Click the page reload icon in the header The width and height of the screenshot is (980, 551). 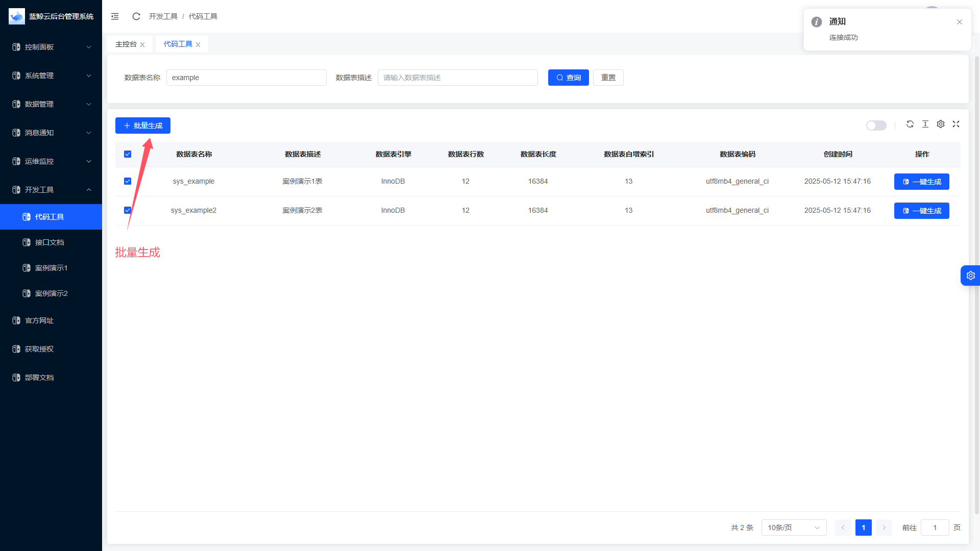(136, 16)
